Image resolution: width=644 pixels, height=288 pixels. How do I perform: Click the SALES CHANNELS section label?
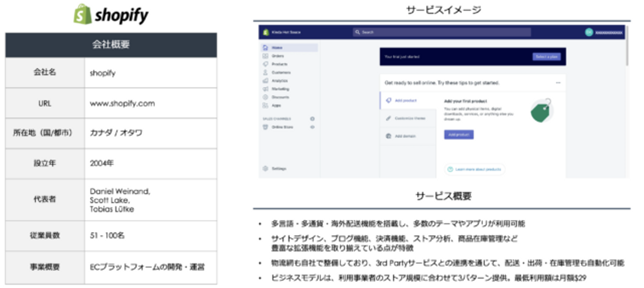pyautogui.click(x=277, y=119)
